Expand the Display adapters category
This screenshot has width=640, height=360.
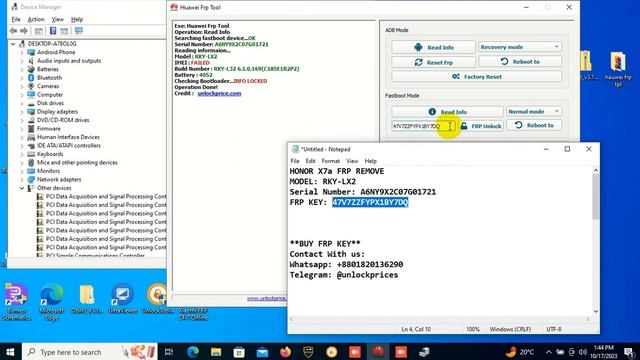point(22,111)
